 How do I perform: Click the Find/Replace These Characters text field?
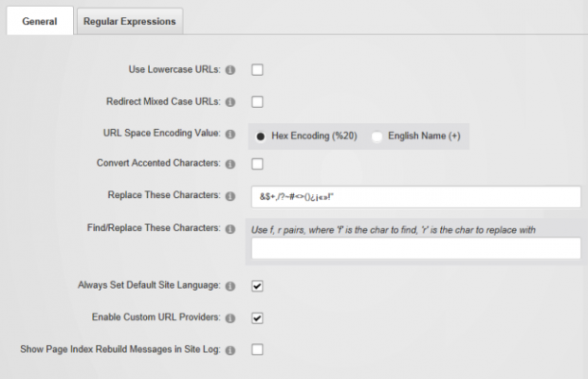coord(415,248)
